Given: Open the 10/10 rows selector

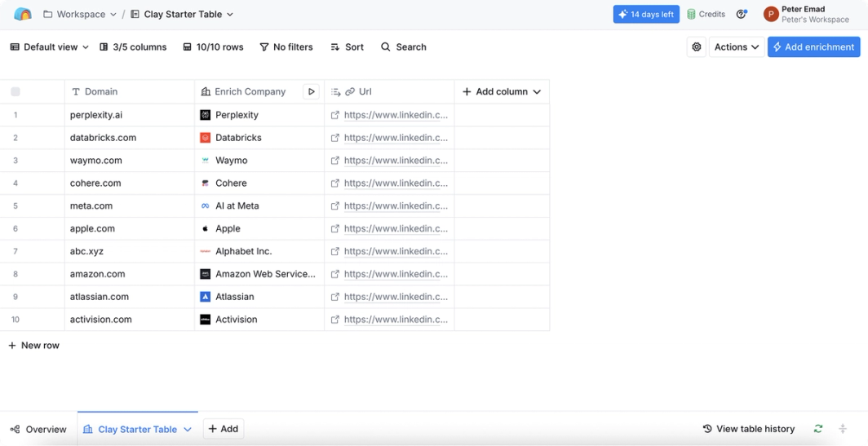Looking at the screenshot, I should [x=213, y=47].
